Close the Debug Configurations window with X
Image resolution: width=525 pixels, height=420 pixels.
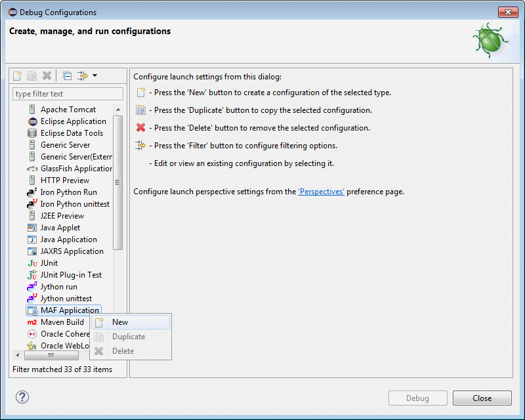tap(508, 12)
